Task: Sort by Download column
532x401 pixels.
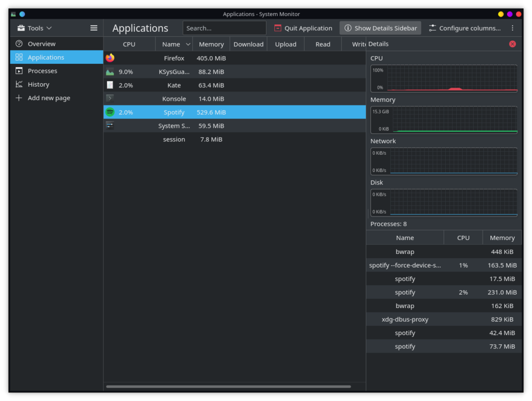Action: 248,44
